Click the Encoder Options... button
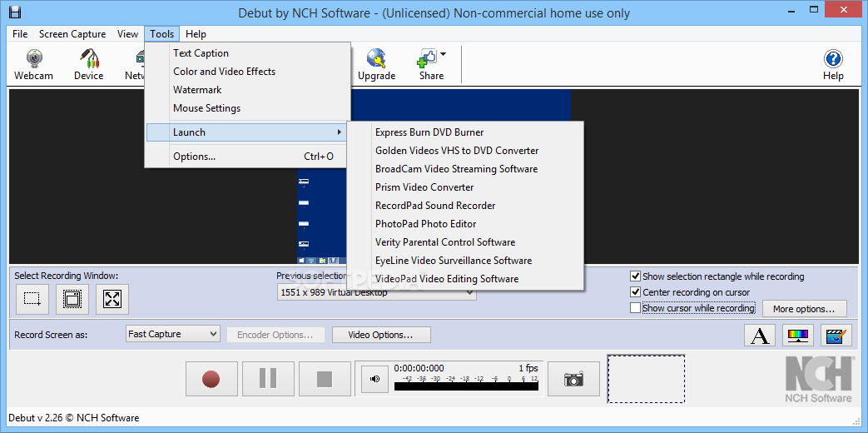This screenshot has width=868, height=433. (275, 335)
